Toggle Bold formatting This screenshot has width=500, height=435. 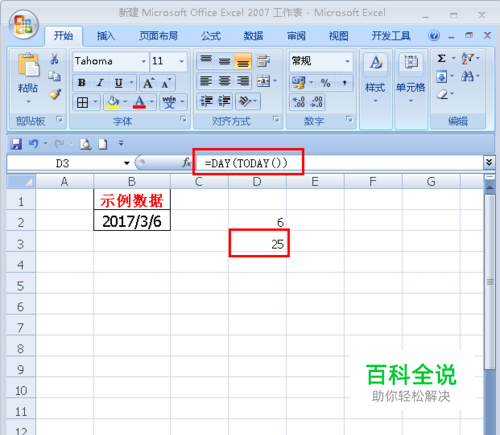pos(81,83)
